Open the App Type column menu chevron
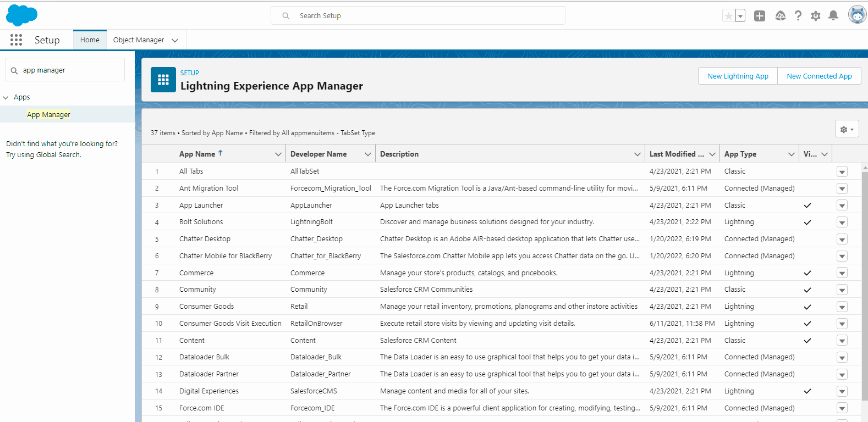The width and height of the screenshot is (868, 422). coord(792,154)
